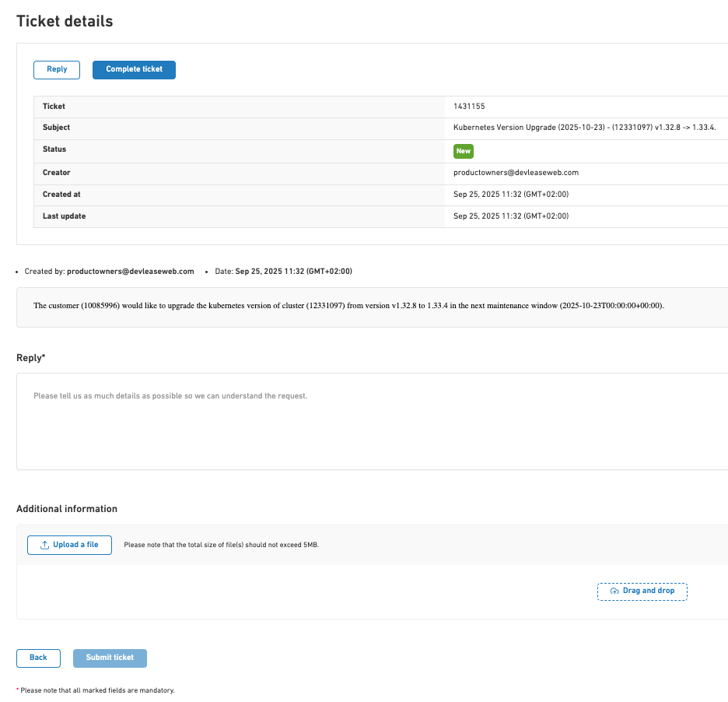
Task: Click the customer upgrade request message text
Action: pos(348,306)
